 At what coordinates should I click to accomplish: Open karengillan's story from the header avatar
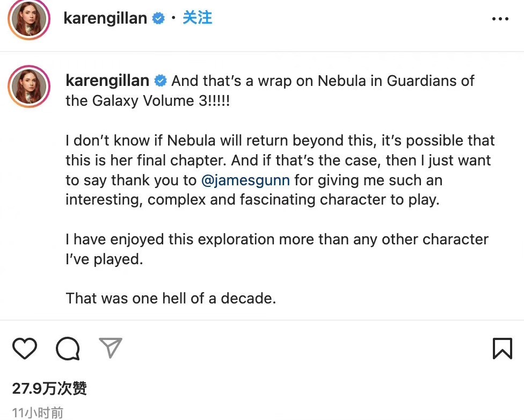point(28,18)
